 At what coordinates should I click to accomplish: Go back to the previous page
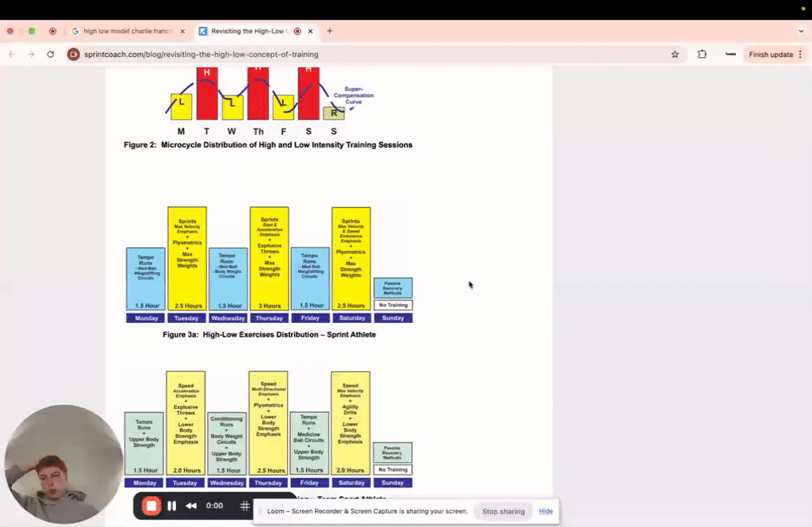12,55
